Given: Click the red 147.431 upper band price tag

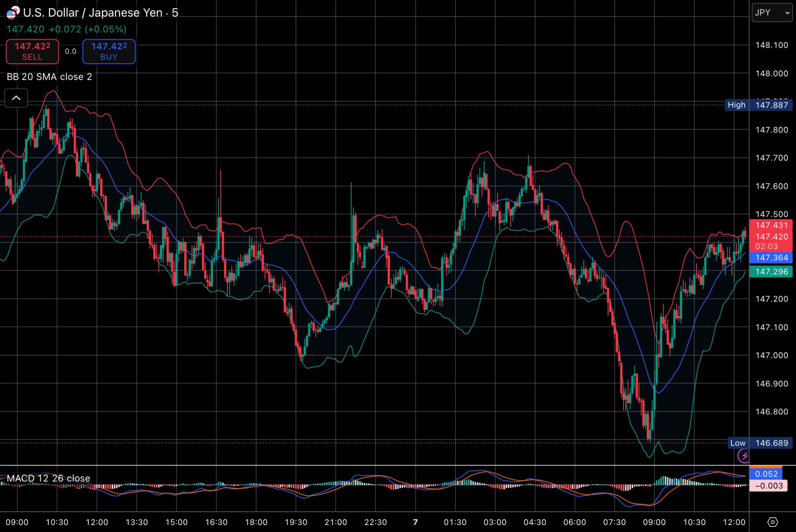Looking at the screenshot, I should (x=771, y=225).
